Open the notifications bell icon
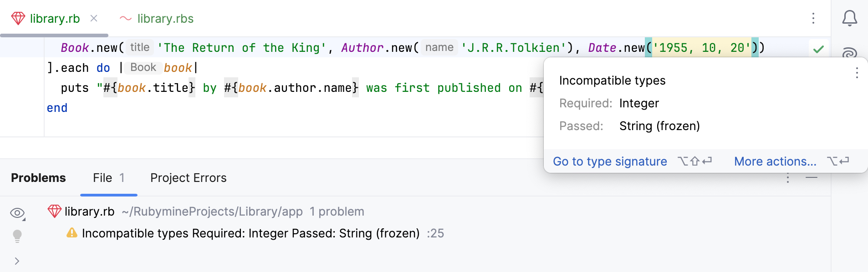 (x=849, y=18)
